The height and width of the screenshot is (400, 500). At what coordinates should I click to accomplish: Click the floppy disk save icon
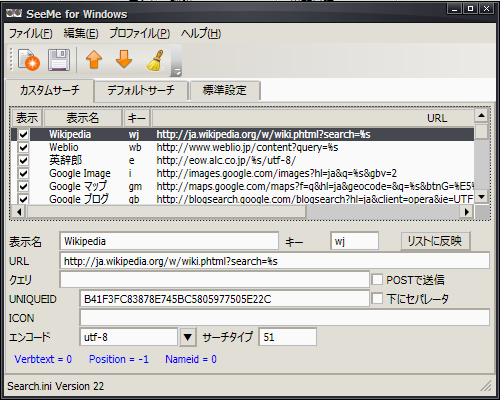[x=59, y=60]
